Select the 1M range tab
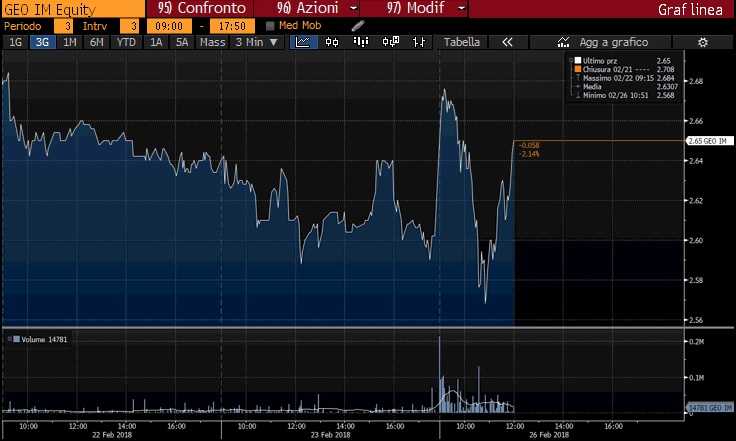The width and height of the screenshot is (736, 441). tap(69, 42)
